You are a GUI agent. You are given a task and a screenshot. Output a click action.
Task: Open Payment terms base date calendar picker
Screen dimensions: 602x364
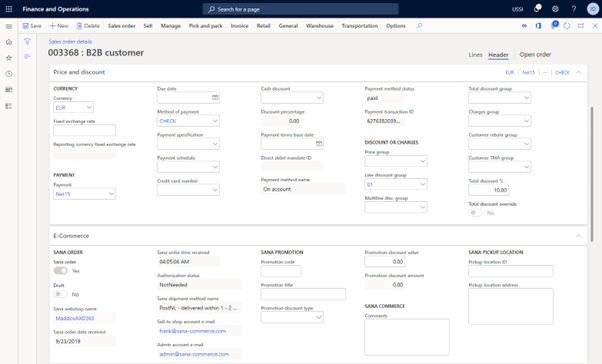pyautogui.click(x=319, y=144)
